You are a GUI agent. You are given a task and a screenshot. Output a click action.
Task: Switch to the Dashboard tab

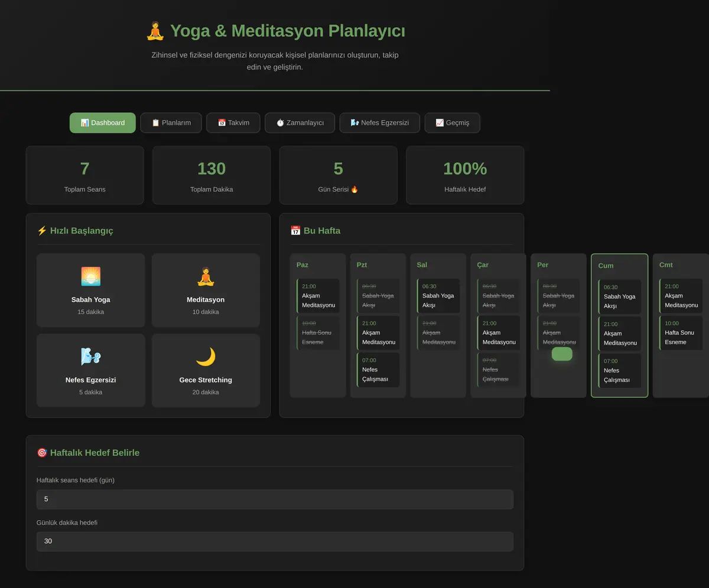pos(103,123)
